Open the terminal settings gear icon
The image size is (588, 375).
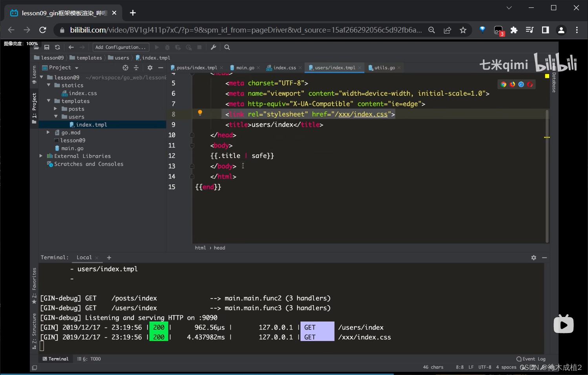(x=533, y=258)
